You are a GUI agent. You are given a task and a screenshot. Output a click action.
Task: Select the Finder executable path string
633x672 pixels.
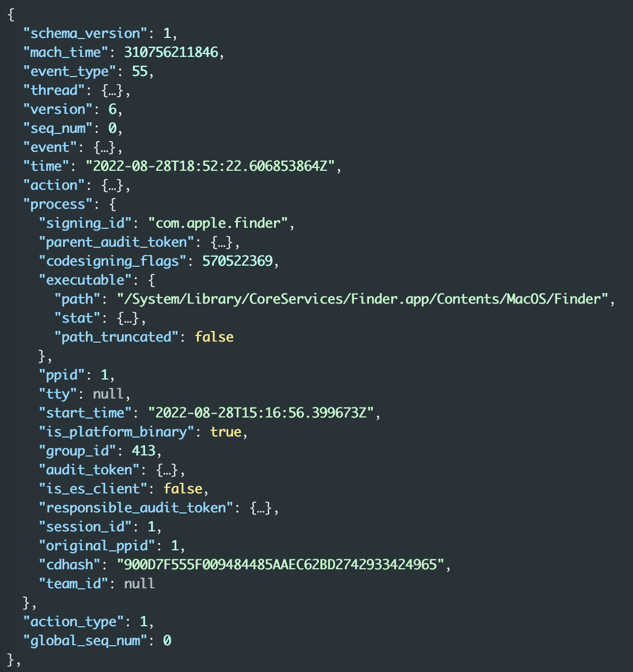click(362, 299)
